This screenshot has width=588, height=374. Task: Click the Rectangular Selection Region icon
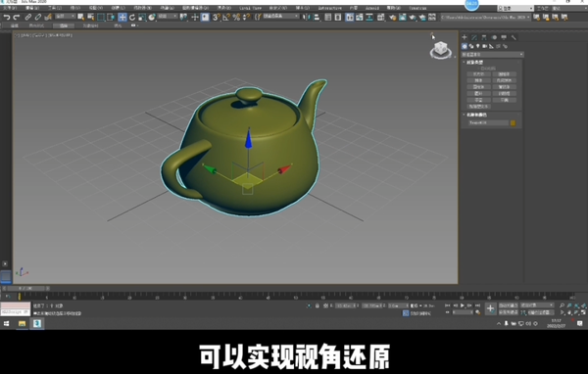coord(101,17)
